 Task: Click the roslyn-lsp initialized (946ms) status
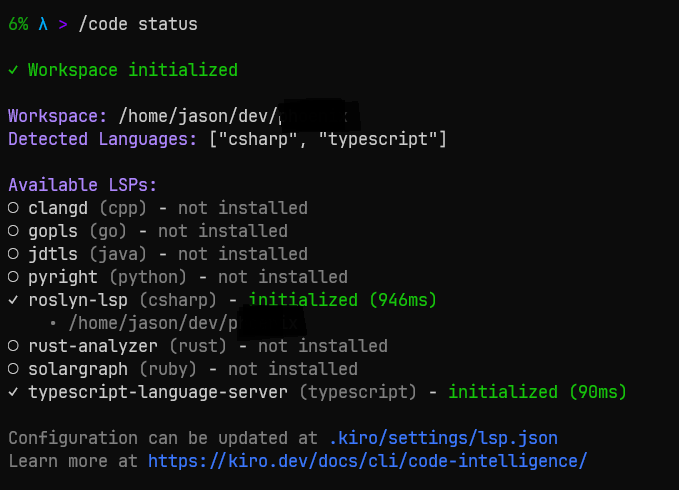(x=342, y=300)
